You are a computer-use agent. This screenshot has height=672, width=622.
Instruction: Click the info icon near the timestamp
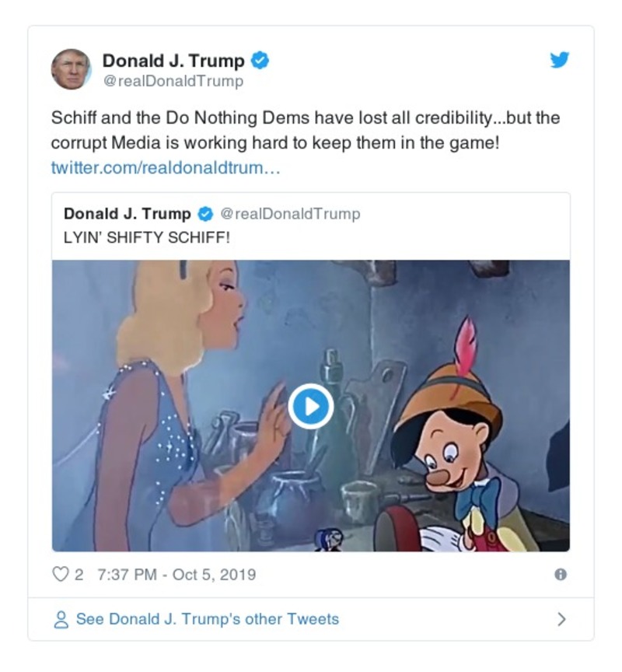pyautogui.click(x=561, y=574)
